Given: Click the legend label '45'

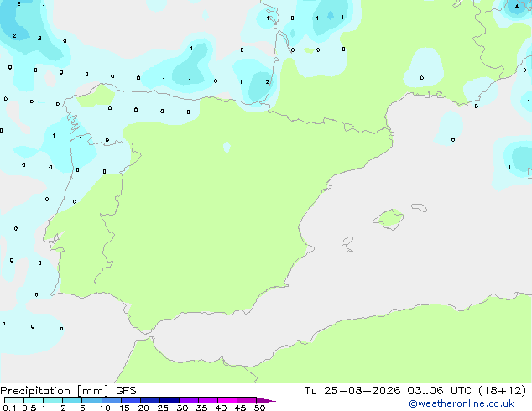Looking at the screenshot, I should (x=240, y=408).
